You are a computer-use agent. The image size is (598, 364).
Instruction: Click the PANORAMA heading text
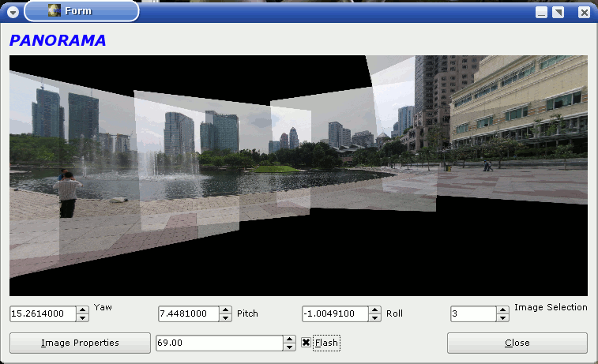pos(58,40)
